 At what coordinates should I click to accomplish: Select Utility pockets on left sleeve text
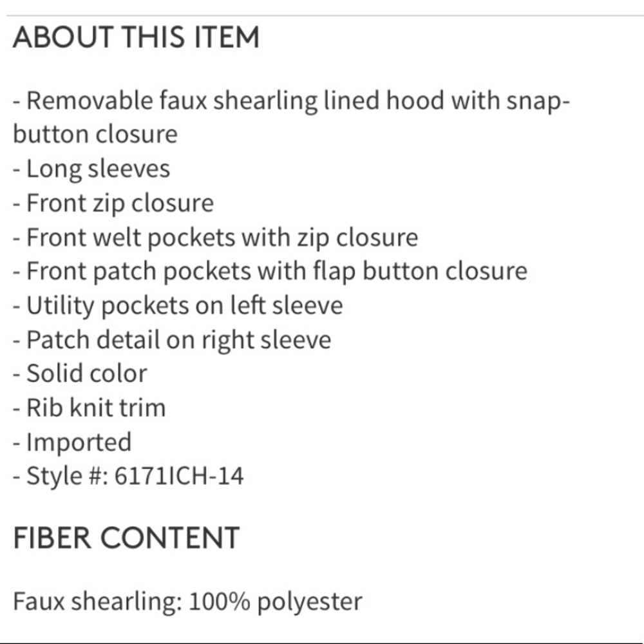coord(184,305)
